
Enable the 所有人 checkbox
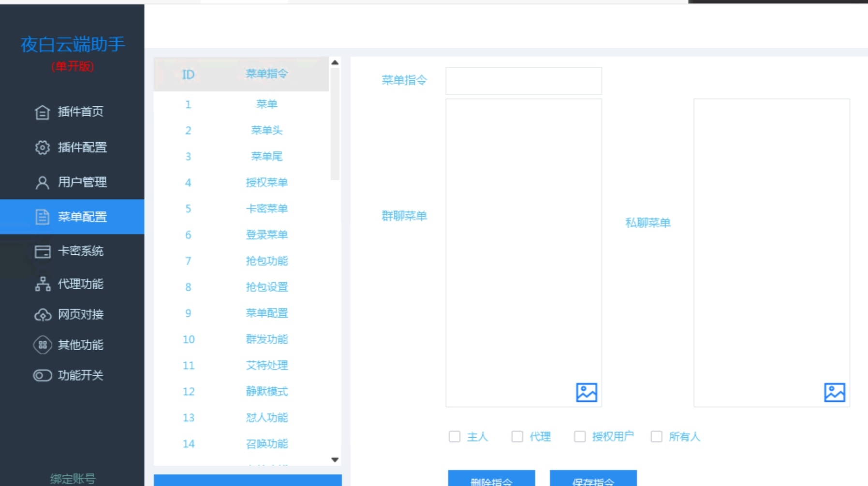click(656, 437)
